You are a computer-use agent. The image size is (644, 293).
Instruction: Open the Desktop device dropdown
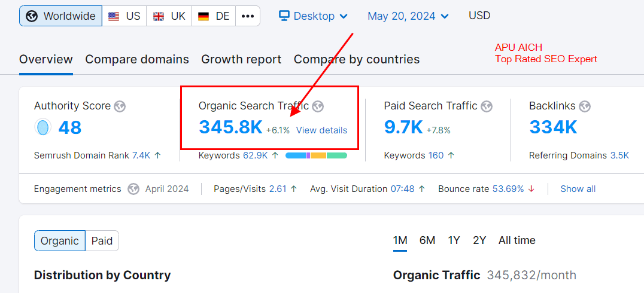[313, 16]
